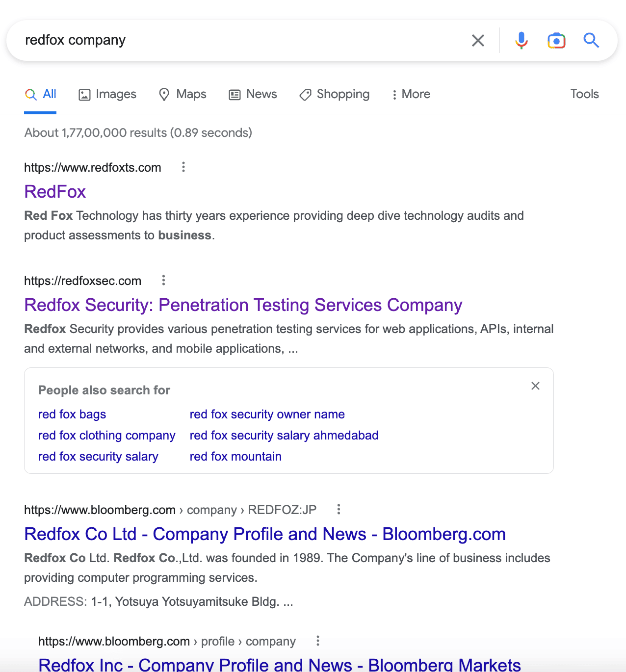Dismiss the People also search for box
The width and height of the screenshot is (626, 672).
535,386
